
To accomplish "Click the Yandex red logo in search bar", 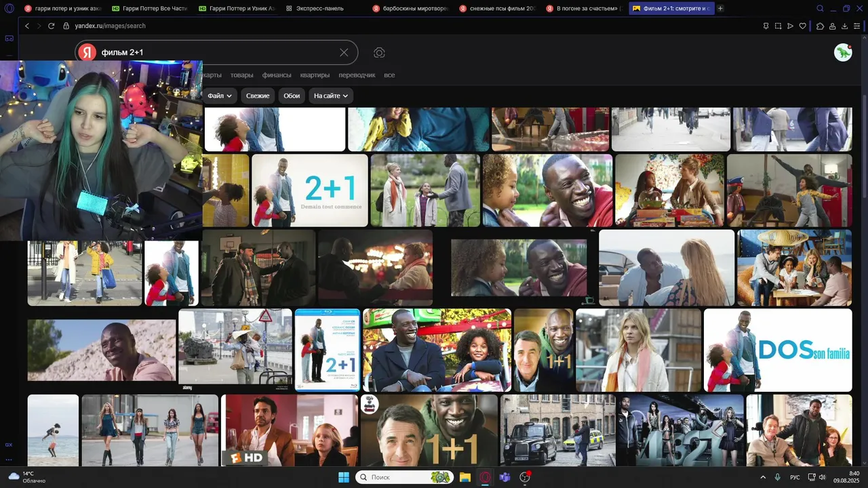I will pyautogui.click(x=87, y=52).
